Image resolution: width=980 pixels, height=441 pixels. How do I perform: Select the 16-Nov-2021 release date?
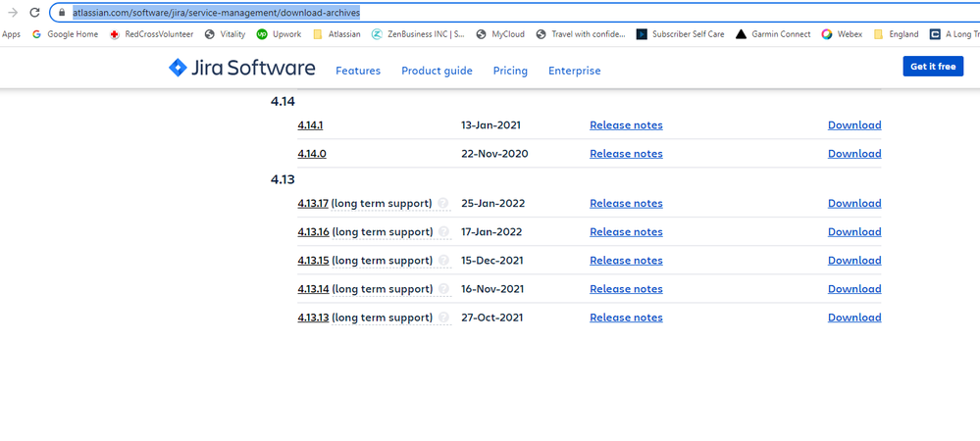pos(492,288)
